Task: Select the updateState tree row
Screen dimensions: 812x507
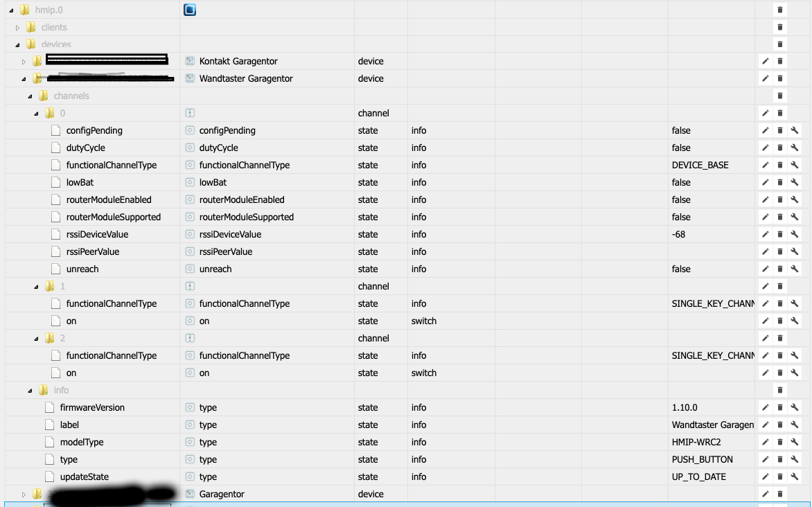Action: [x=85, y=477]
